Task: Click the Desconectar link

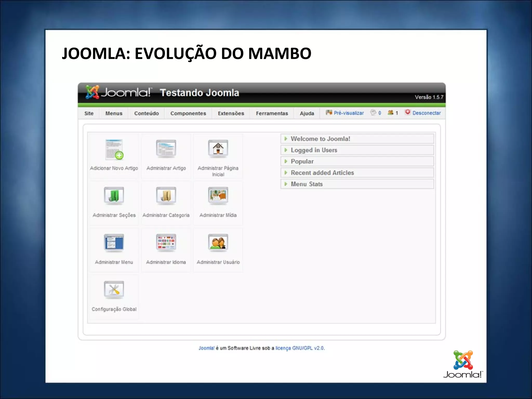Action: coord(427,113)
